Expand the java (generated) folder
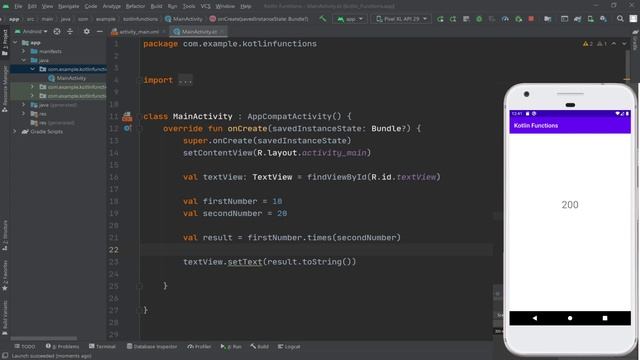This screenshot has width=640, height=360. pos(24,105)
